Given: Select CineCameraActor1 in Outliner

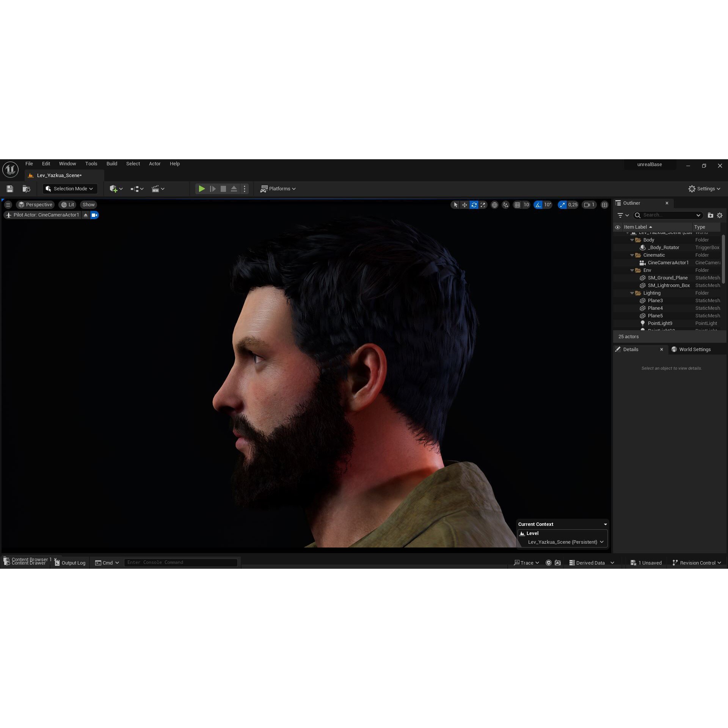Looking at the screenshot, I should [667, 263].
